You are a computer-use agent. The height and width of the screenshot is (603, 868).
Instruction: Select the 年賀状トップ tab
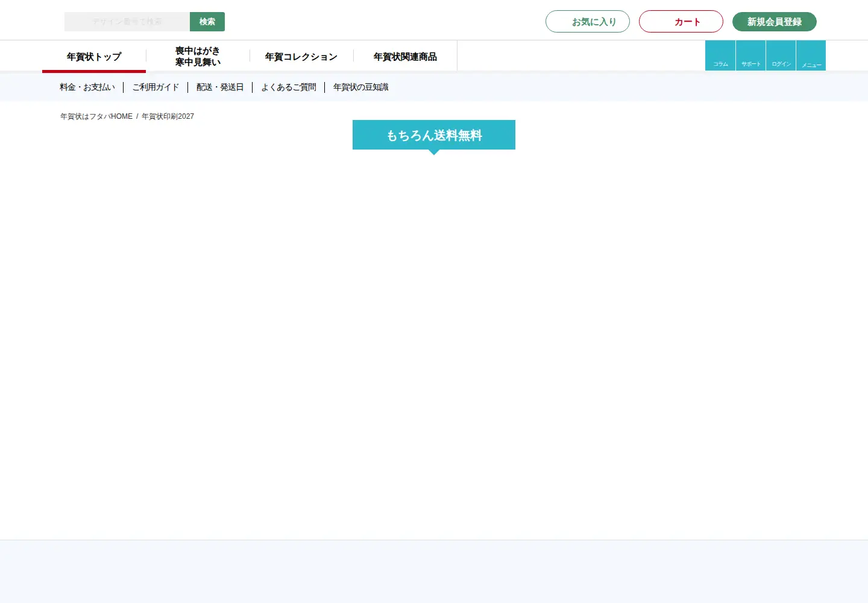click(x=94, y=57)
